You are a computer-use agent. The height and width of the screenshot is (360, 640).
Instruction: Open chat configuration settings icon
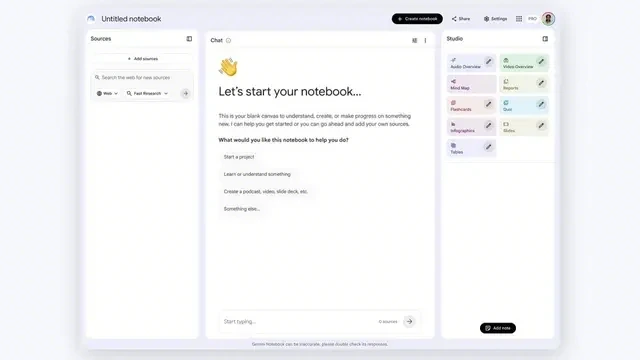point(414,40)
